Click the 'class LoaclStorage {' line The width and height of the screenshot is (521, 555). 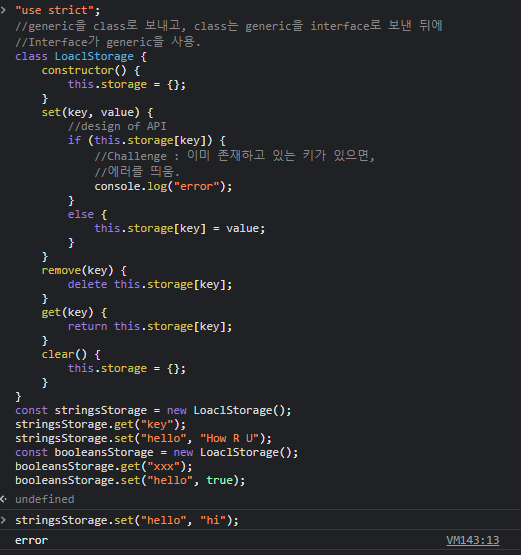81,56
